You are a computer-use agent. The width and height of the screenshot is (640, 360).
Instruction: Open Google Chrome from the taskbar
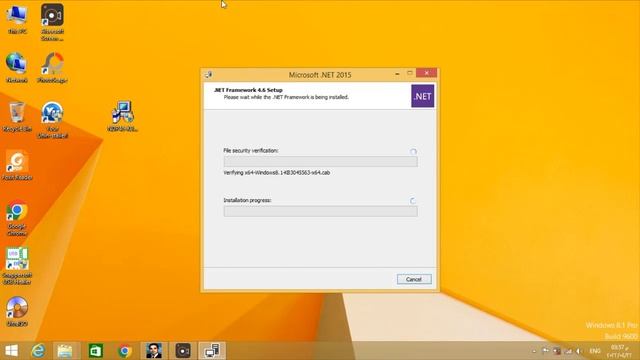pos(124,351)
